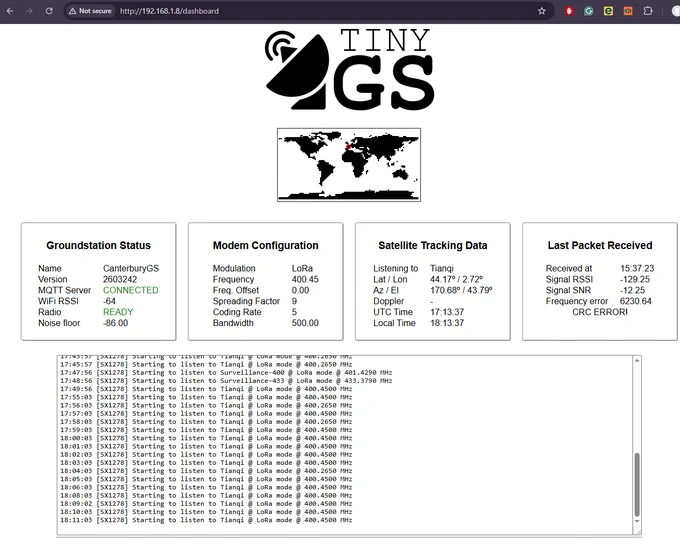The width and height of the screenshot is (680, 538).
Task: Click the Not secure warning badge
Action: click(90, 11)
